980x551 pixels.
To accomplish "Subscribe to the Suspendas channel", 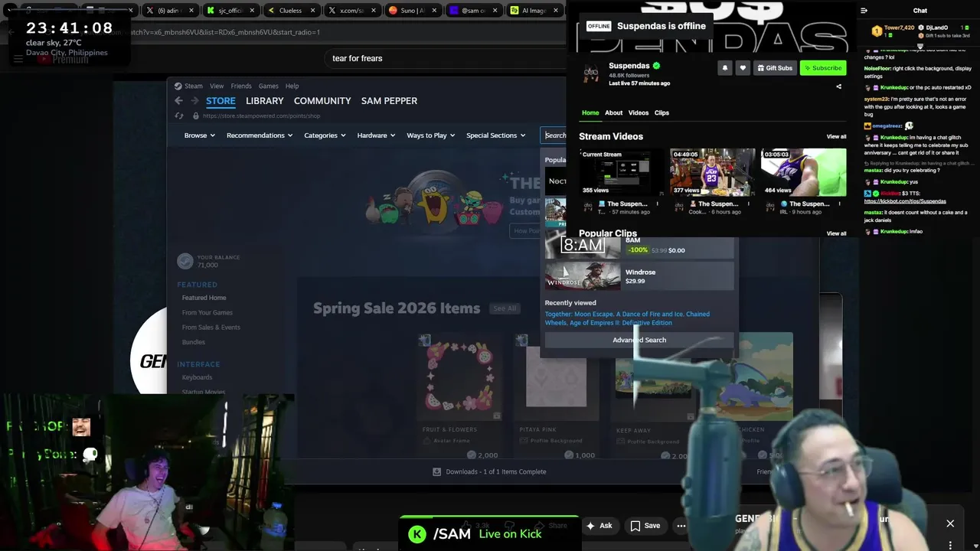I will pos(822,68).
